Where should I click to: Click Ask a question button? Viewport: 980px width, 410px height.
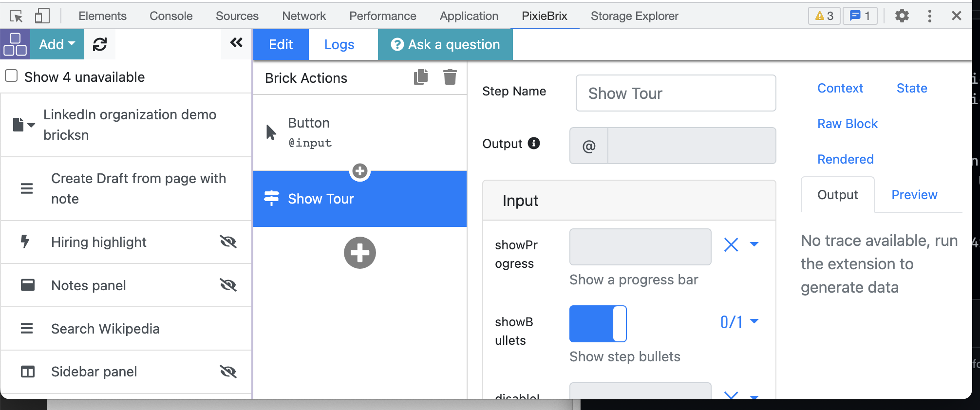pos(445,44)
